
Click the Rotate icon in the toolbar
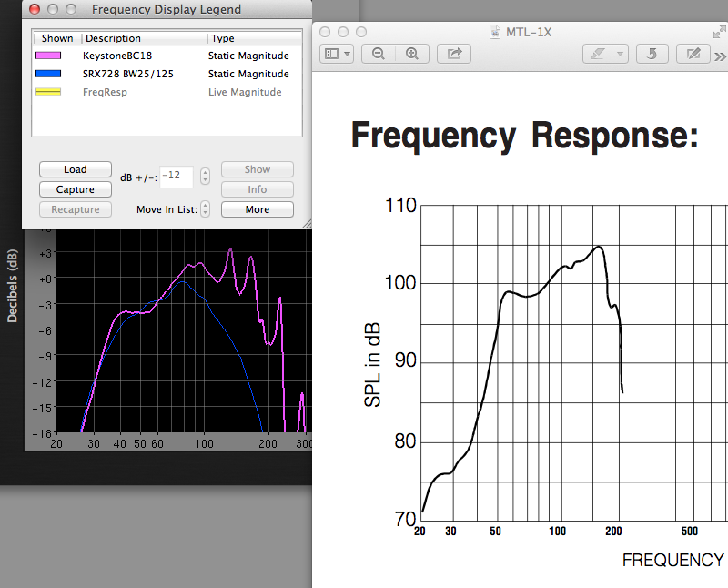pyautogui.click(x=652, y=54)
